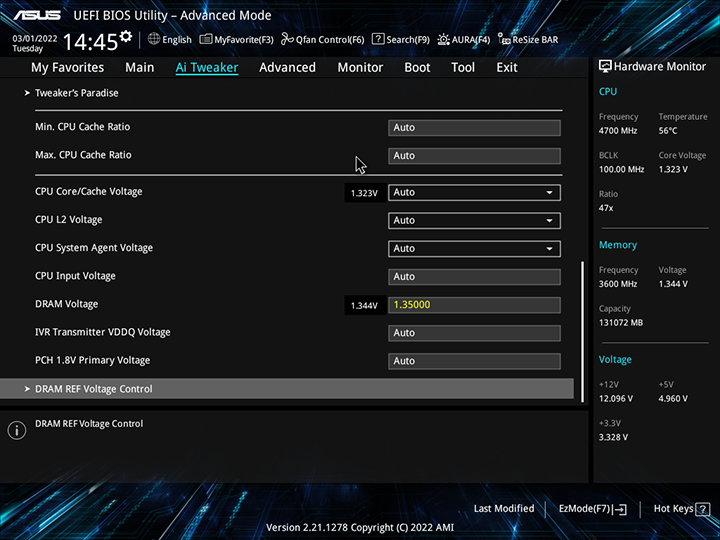The height and width of the screenshot is (540, 720).
Task: Click the Last Modified button
Action: [504, 509]
